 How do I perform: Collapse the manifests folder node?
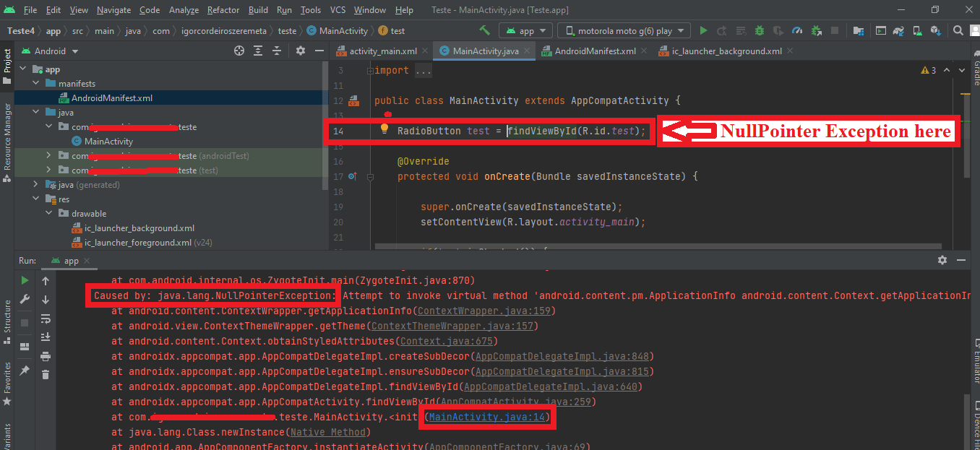click(35, 84)
